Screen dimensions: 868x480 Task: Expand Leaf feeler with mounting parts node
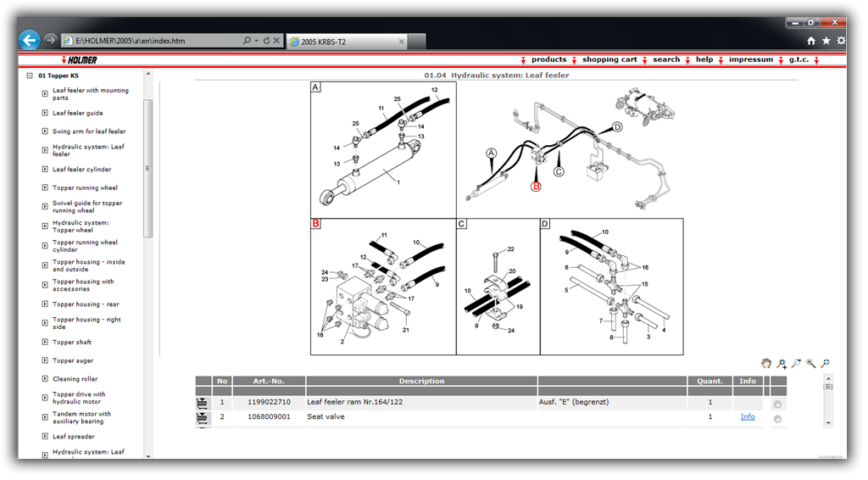pos(45,93)
